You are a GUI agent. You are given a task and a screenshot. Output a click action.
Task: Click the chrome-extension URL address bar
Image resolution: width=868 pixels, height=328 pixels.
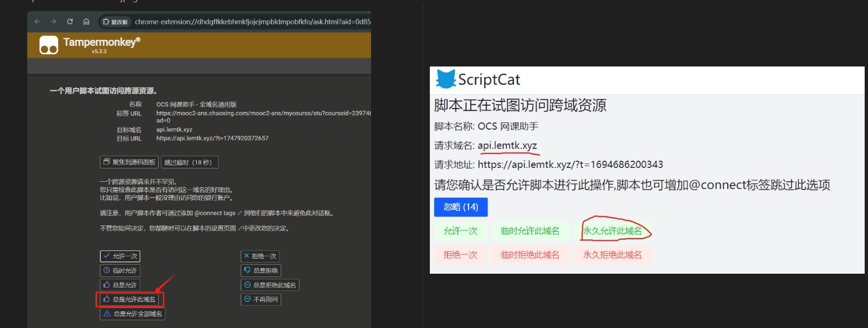(x=250, y=22)
